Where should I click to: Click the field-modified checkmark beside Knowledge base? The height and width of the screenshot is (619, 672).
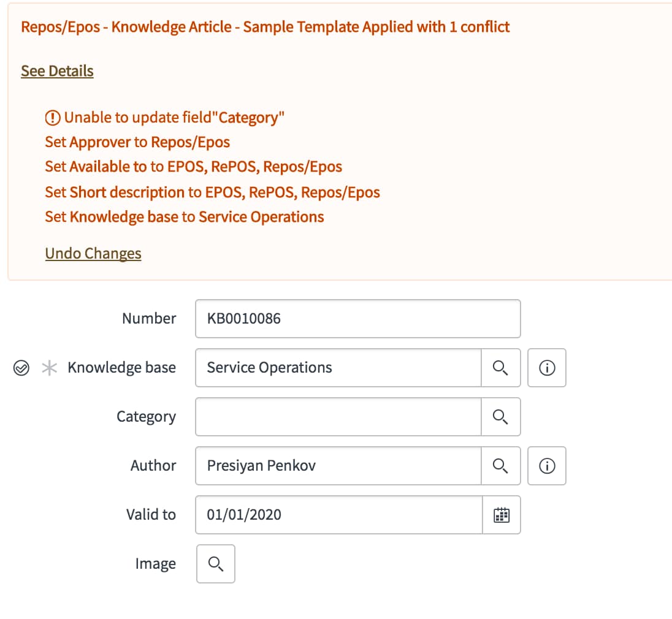(x=21, y=368)
